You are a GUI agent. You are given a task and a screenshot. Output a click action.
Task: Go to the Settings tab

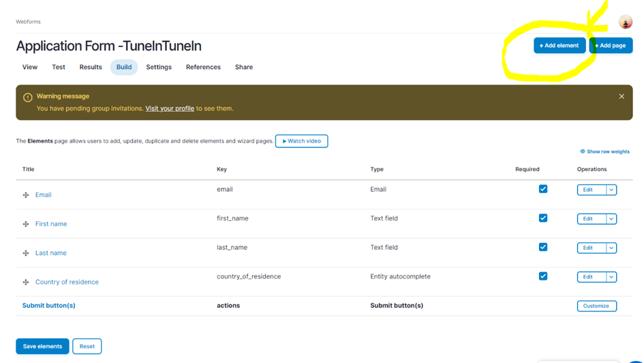[x=159, y=67]
